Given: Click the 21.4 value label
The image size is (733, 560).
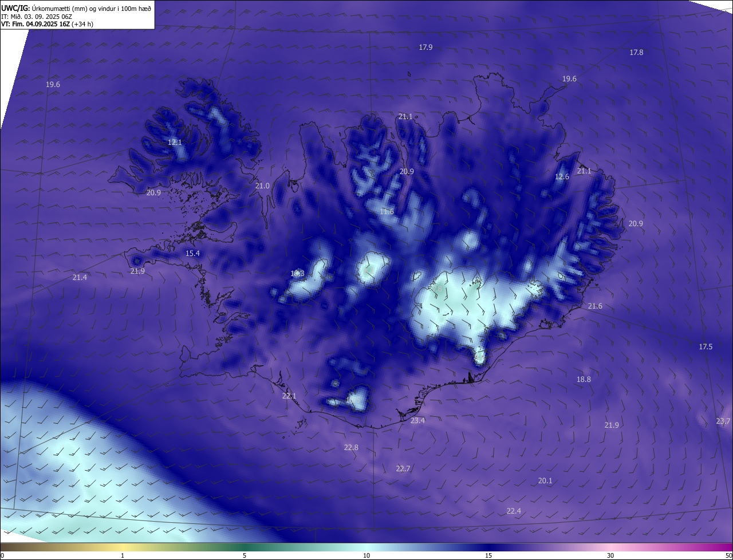Looking at the screenshot, I should [x=80, y=277].
